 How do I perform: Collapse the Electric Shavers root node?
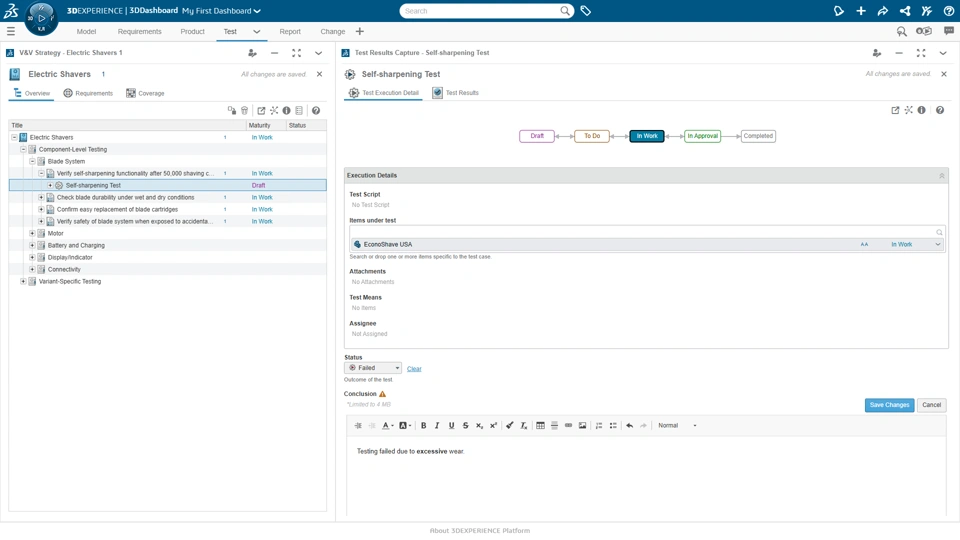point(14,137)
